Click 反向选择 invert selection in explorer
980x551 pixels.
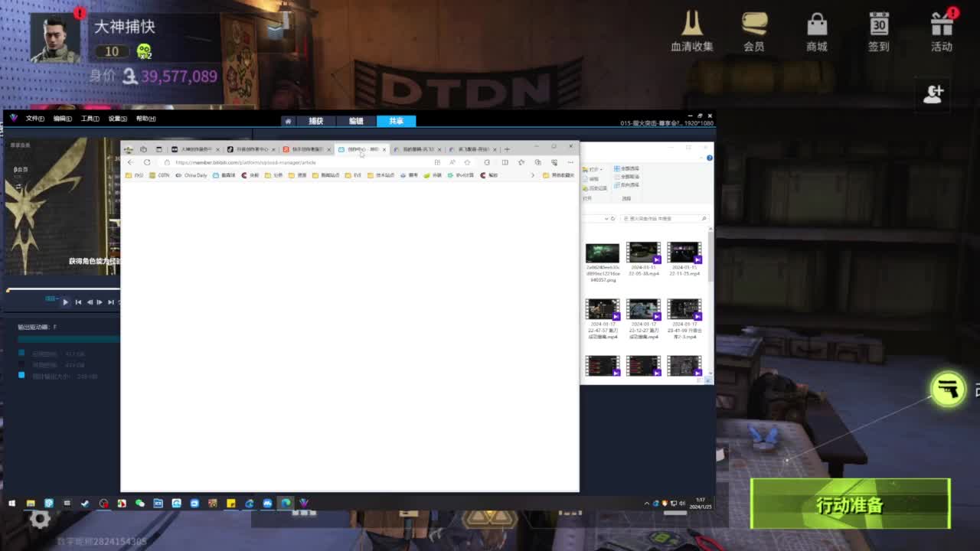click(626, 185)
